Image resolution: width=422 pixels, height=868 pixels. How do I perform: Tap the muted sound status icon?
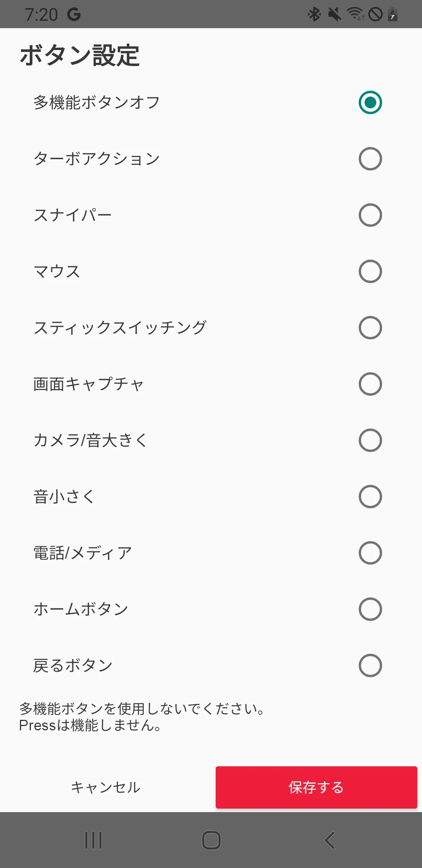tap(334, 14)
